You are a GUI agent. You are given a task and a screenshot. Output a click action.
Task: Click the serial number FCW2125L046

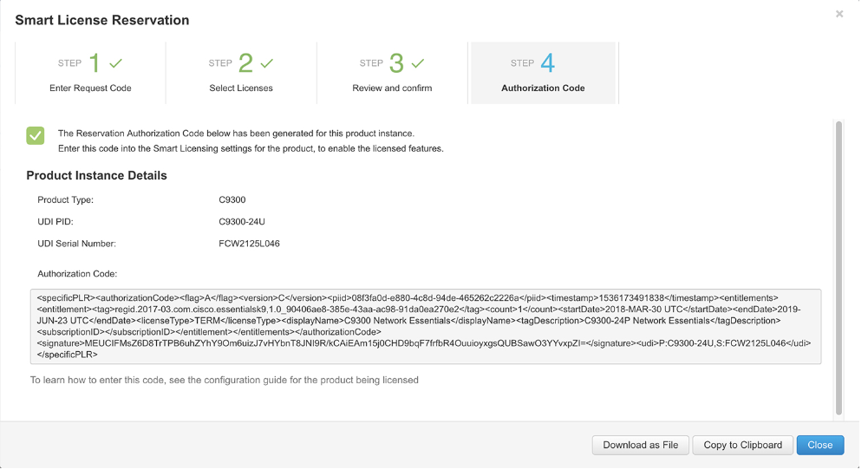point(249,244)
